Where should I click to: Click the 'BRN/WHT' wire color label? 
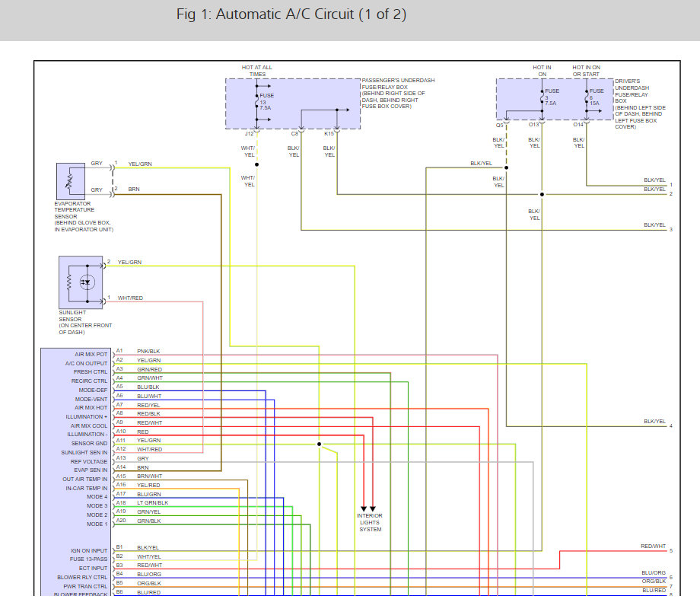click(150, 476)
